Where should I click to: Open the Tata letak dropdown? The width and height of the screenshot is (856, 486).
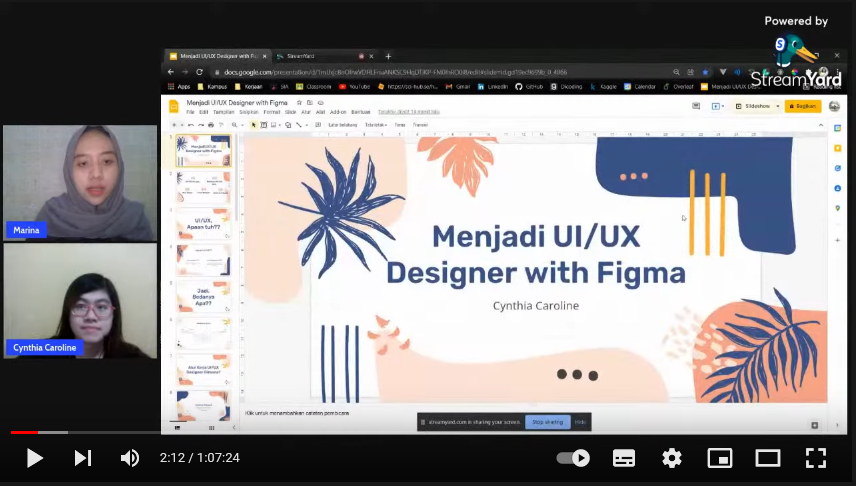tap(376, 125)
